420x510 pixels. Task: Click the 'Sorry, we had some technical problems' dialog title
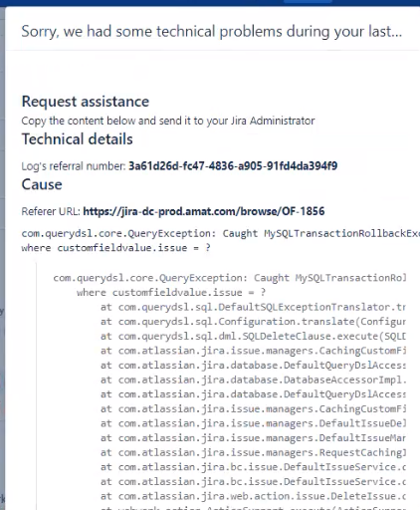pos(212,32)
